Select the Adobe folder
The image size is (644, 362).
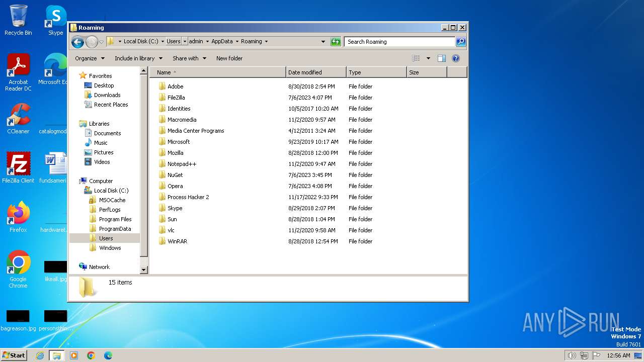(x=176, y=86)
